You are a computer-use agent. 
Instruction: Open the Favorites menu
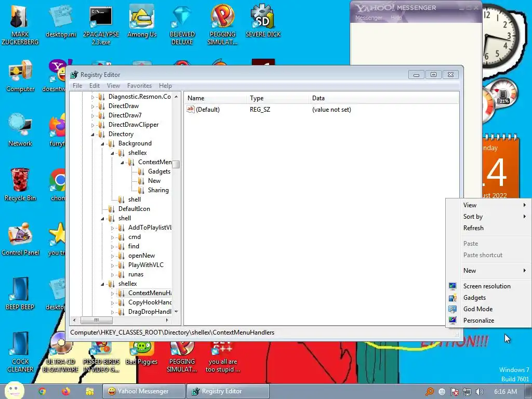click(x=139, y=86)
